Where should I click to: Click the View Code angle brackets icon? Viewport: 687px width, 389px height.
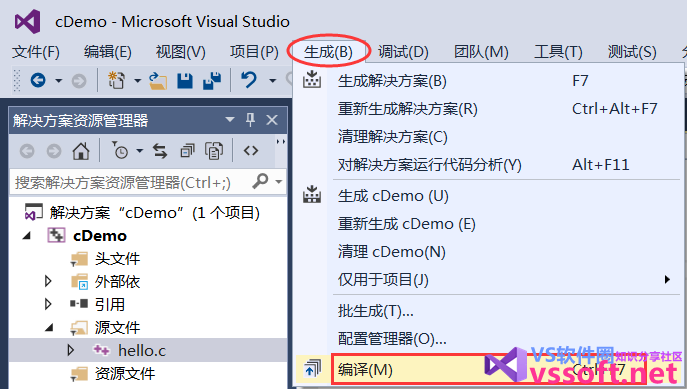coord(251,151)
